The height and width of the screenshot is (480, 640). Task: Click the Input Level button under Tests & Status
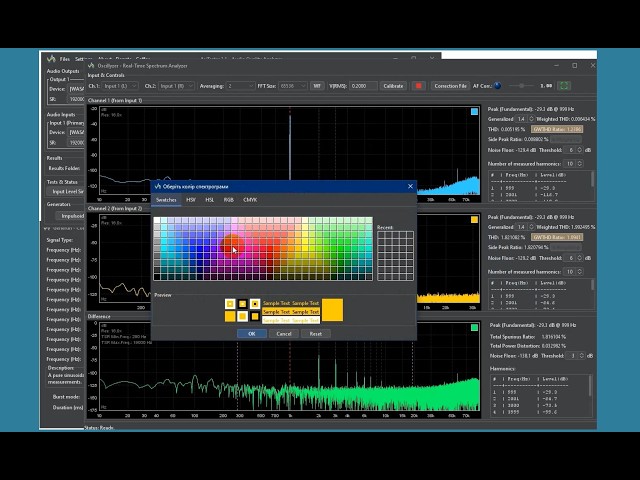click(x=66, y=191)
